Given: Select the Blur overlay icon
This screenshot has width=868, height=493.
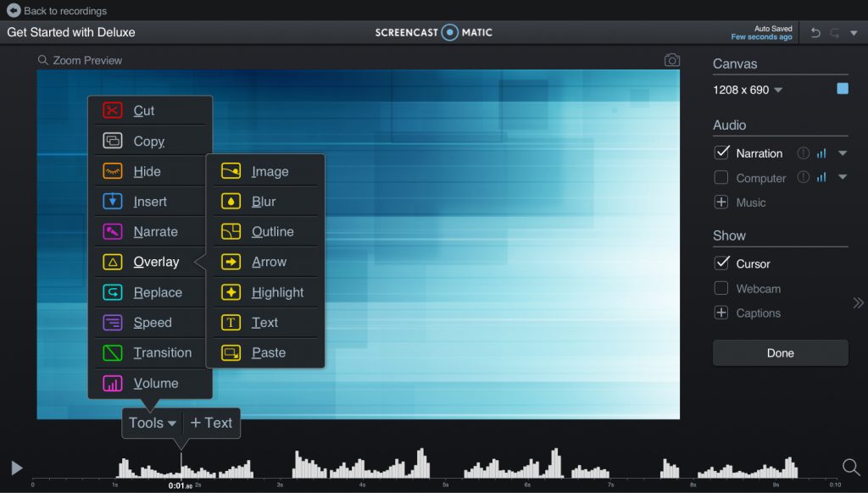Looking at the screenshot, I should click(231, 202).
